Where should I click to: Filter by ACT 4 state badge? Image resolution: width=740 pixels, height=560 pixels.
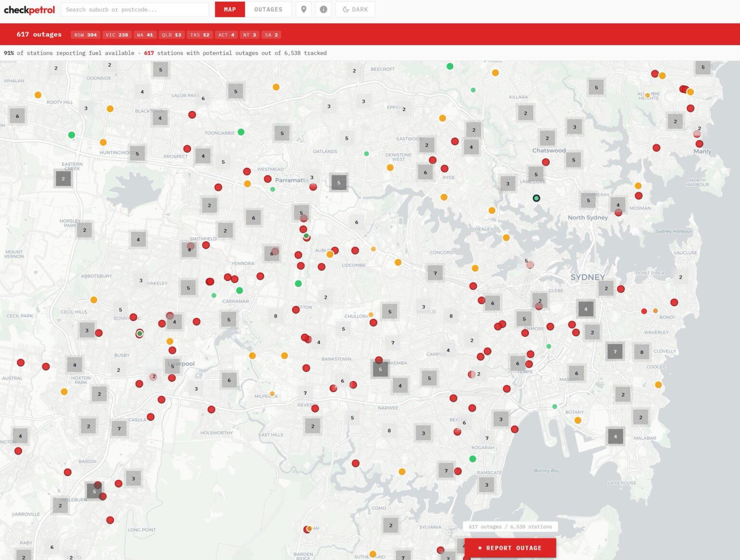pyautogui.click(x=226, y=35)
